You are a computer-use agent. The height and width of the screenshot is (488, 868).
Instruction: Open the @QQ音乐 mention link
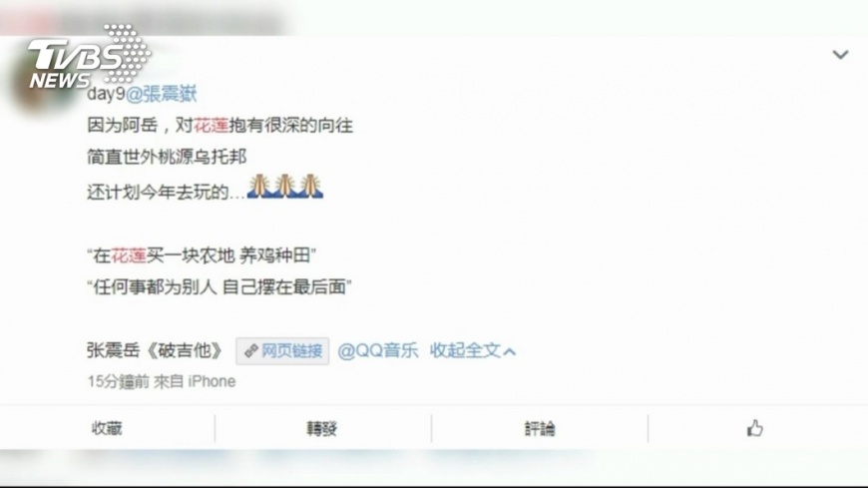pos(378,350)
